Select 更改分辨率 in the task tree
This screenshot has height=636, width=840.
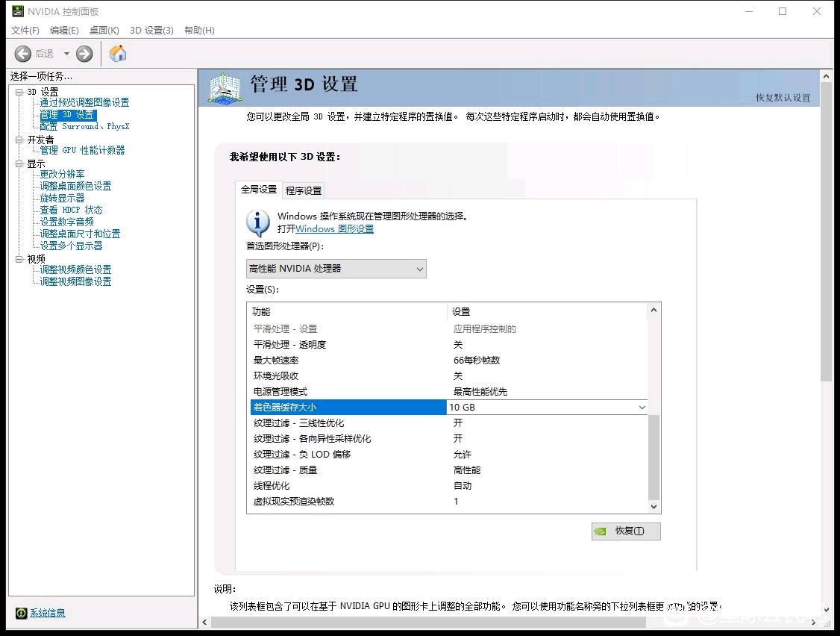coord(62,174)
